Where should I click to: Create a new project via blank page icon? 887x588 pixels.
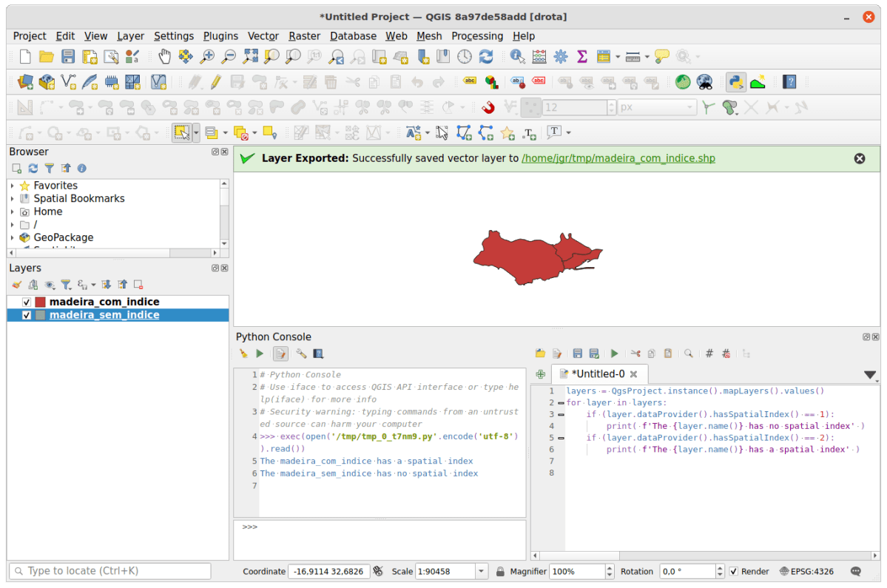(25, 56)
